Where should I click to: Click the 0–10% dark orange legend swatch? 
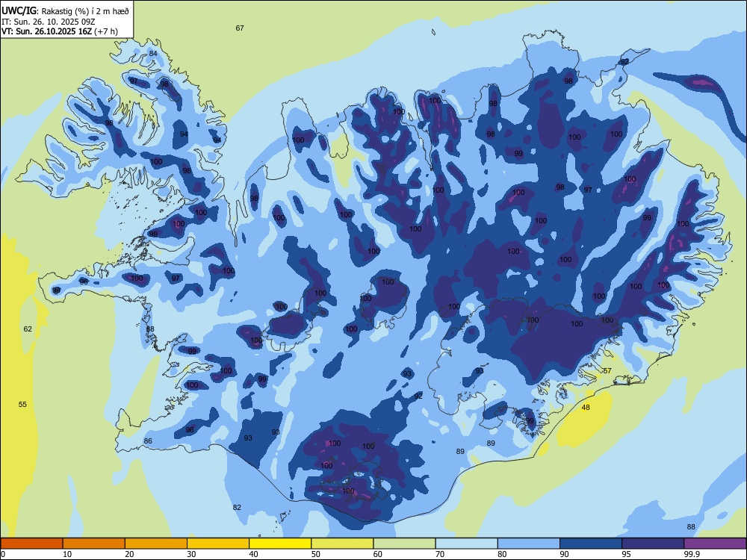(31, 544)
